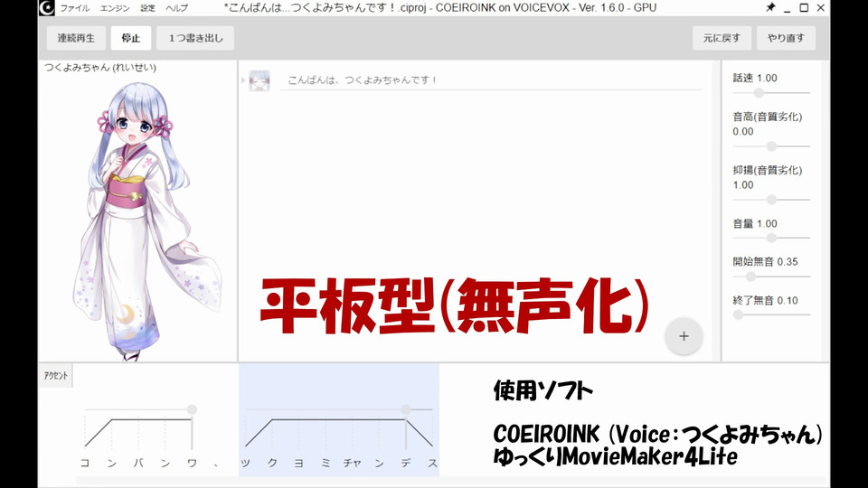Viewport: 868px width, 488px height.
Task: Click the accent position handle above ワ
Action: tap(192, 409)
